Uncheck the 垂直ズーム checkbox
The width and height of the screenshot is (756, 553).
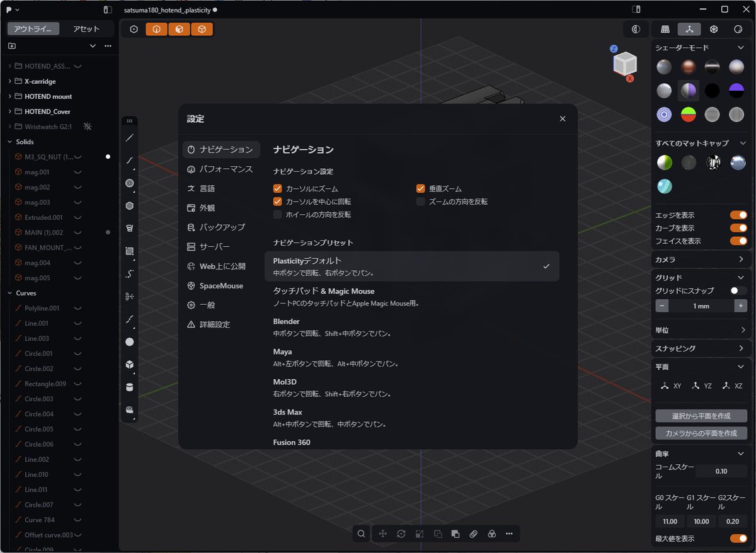pos(420,188)
